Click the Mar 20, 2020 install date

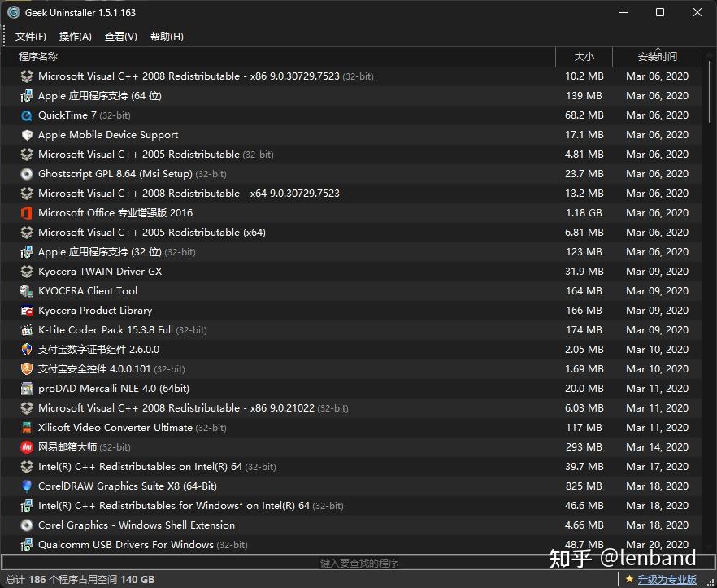tap(657, 545)
